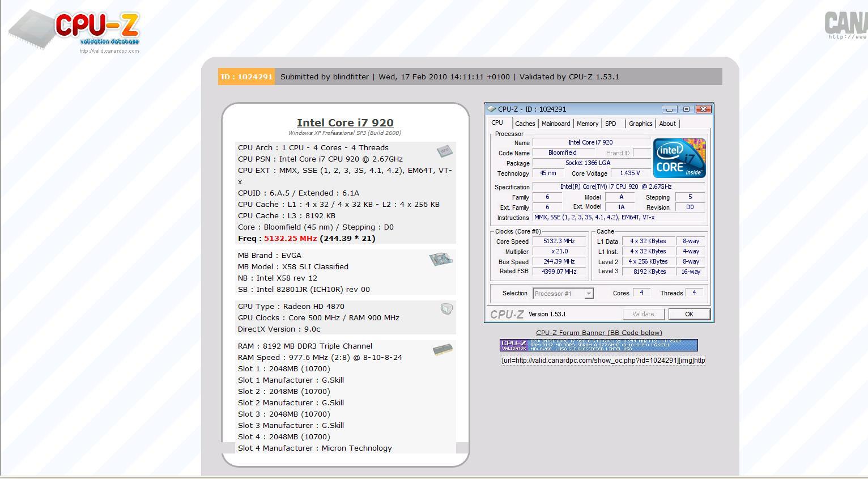Click the GPU icon beside GPU Type

coord(447,309)
